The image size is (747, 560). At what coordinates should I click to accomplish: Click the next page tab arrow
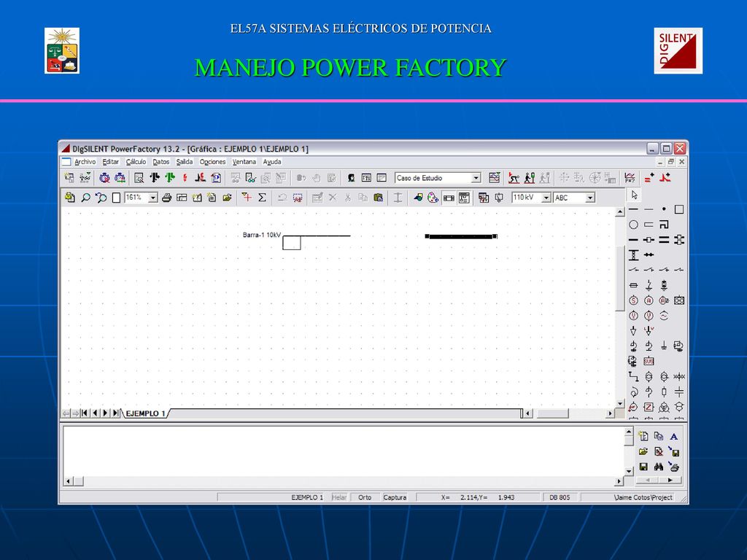coord(105,413)
